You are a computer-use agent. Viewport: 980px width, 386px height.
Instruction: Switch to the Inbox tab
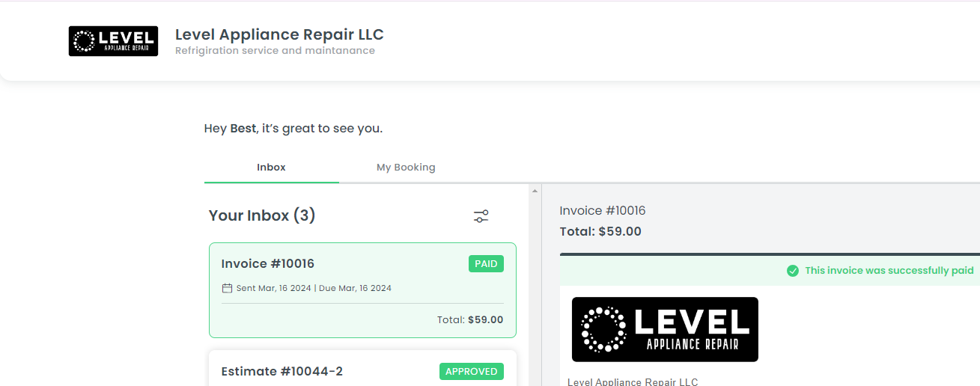[271, 168]
